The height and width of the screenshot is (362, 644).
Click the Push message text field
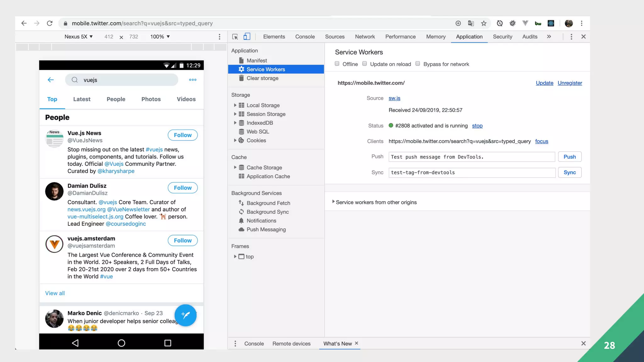472,157
